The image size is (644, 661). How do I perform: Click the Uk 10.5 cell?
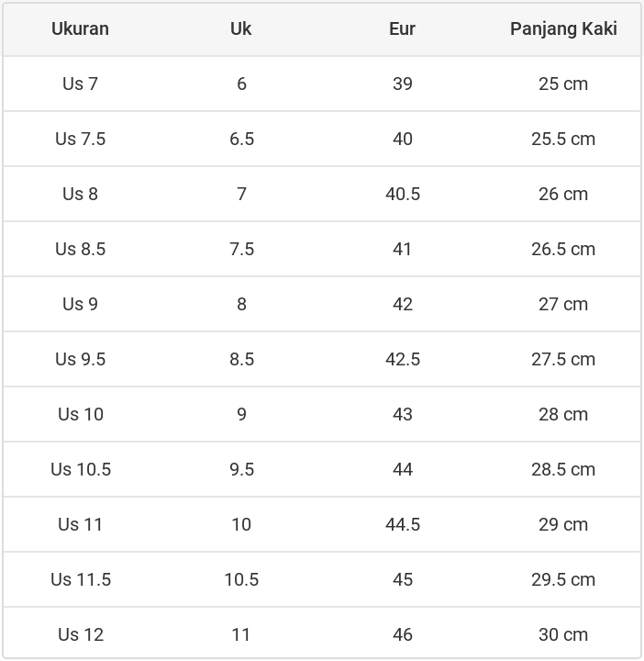click(x=241, y=579)
